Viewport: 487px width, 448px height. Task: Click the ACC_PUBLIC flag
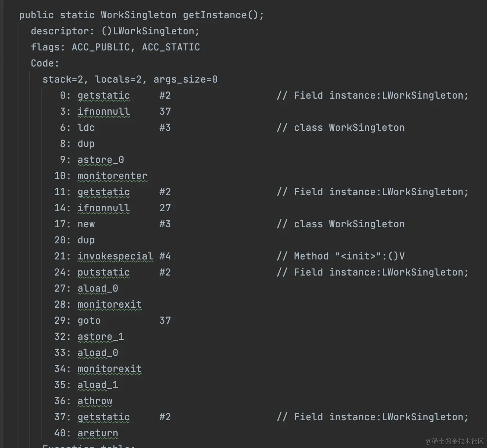pyautogui.click(x=101, y=47)
